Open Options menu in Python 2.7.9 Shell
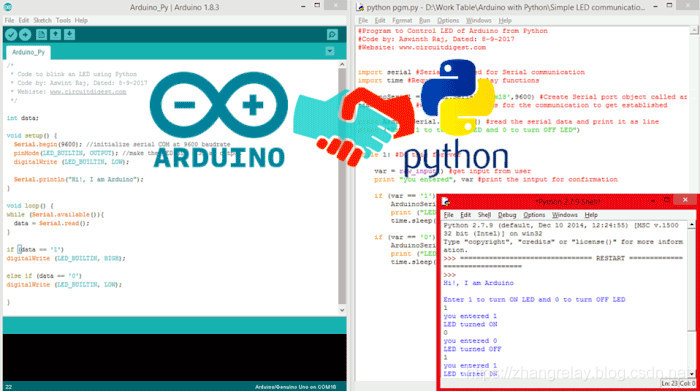Image resolution: width=700 pixels, height=391 pixels. [534, 215]
